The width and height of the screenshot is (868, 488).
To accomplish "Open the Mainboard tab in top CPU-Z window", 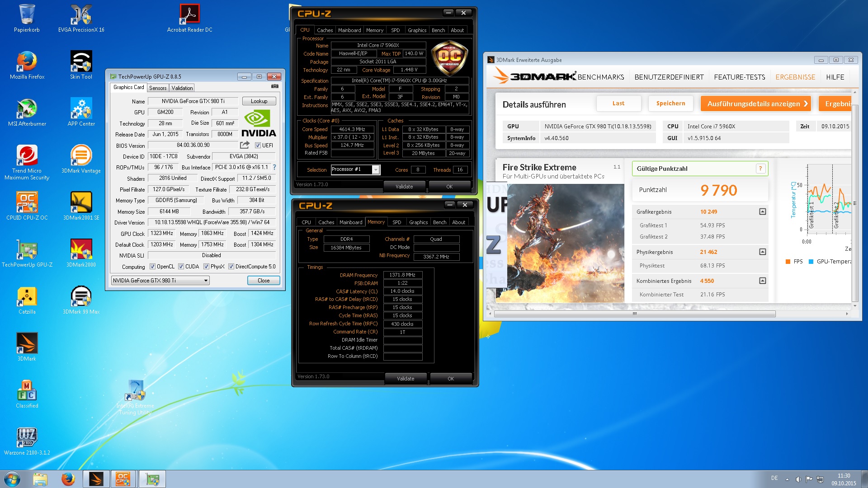I will pyautogui.click(x=349, y=30).
